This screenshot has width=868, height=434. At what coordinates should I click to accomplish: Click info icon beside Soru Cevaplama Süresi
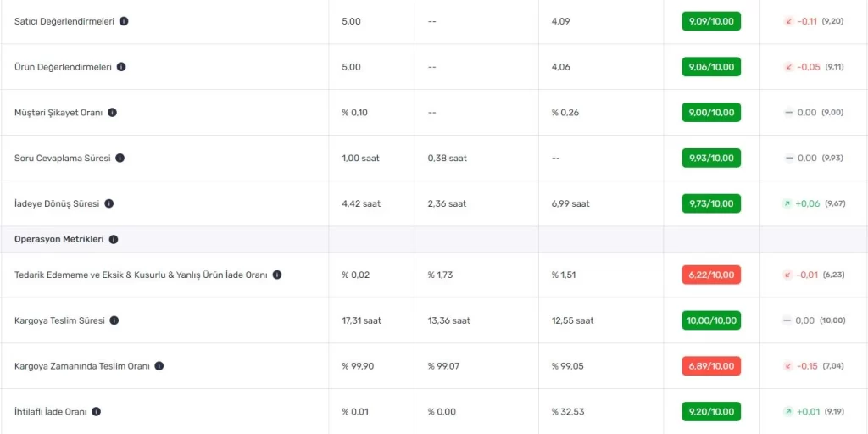point(120,158)
